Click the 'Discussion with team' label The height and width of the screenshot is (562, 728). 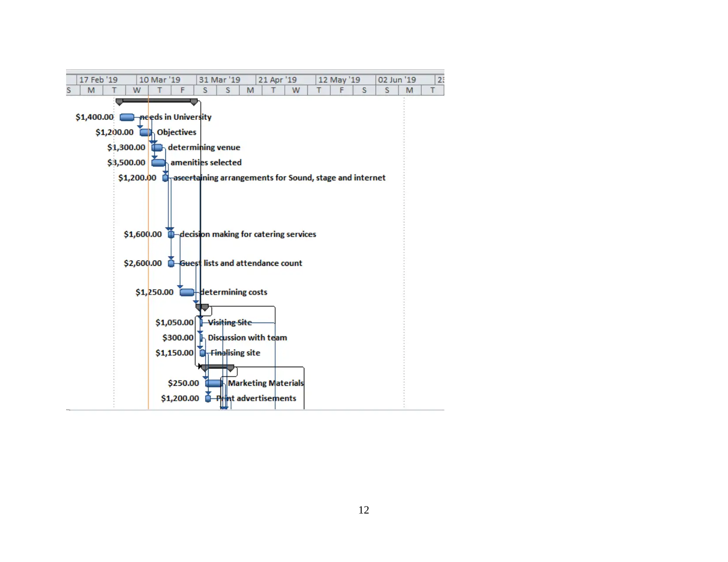pos(247,338)
